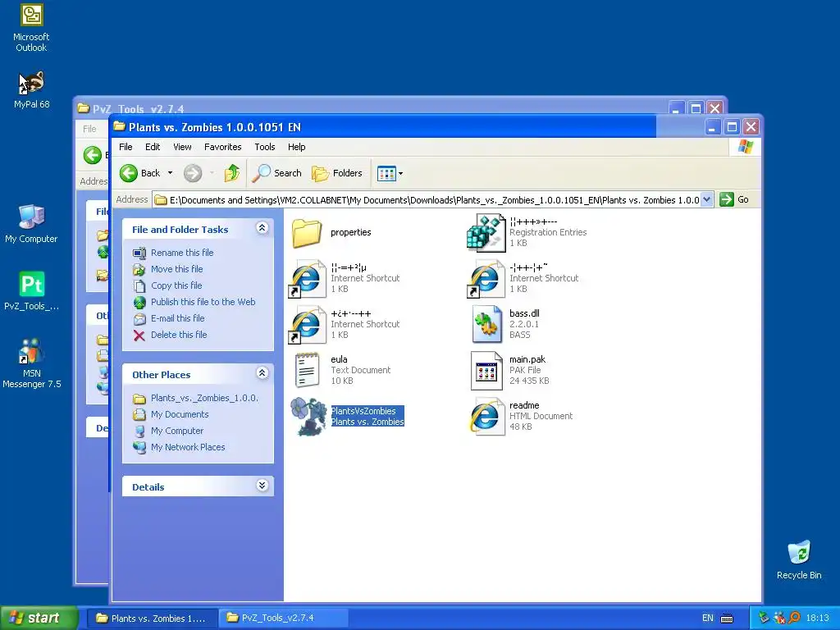Collapse the Other Places panel
The width and height of the screenshot is (840, 630).
tap(262, 373)
